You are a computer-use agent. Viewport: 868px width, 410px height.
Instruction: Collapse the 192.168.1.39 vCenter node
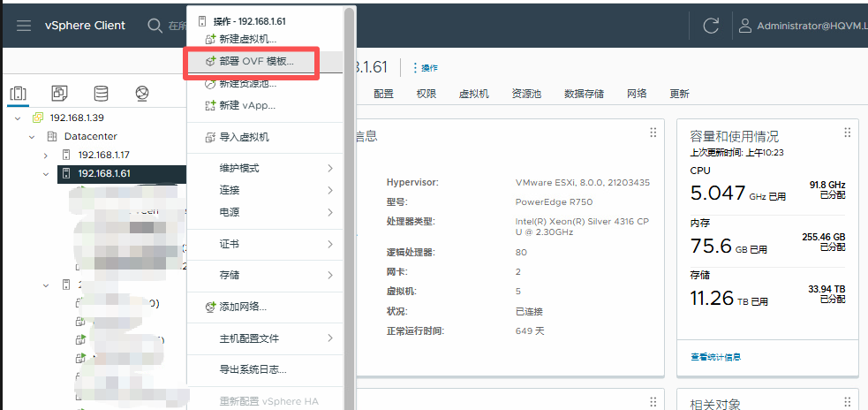pos(18,118)
